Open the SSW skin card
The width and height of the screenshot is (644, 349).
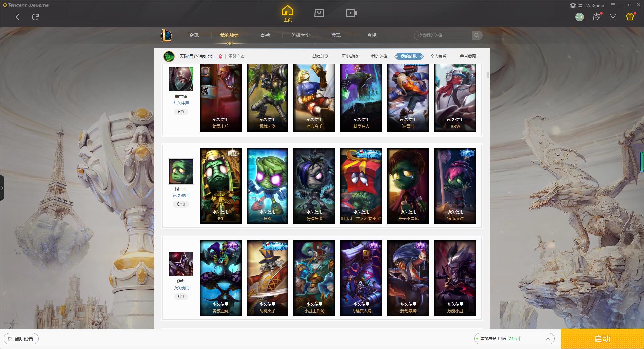455,98
